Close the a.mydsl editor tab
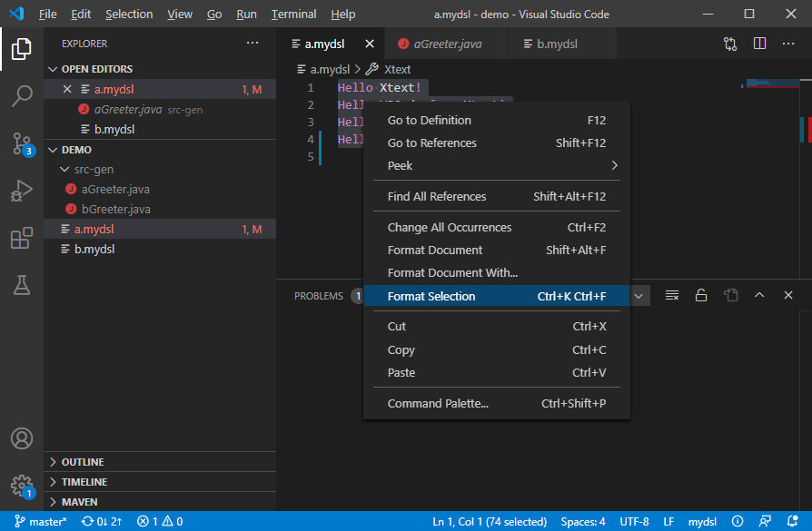The width and height of the screenshot is (812, 531). pos(370,44)
